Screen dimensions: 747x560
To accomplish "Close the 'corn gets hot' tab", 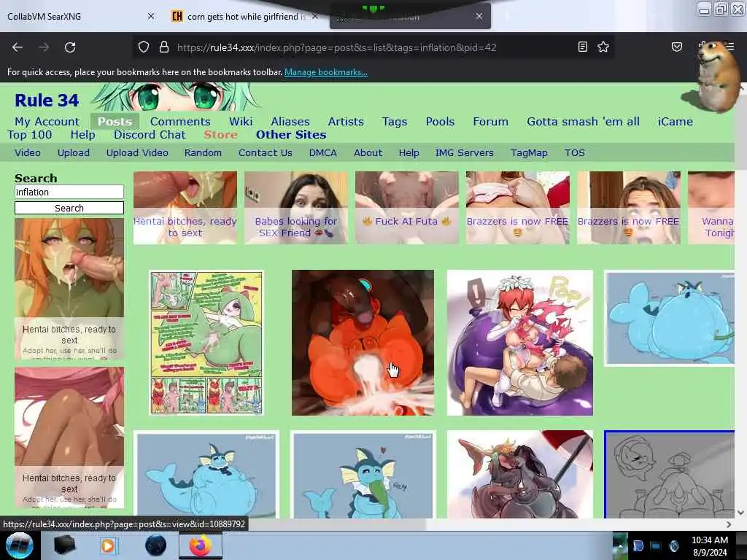I will point(315,16).
